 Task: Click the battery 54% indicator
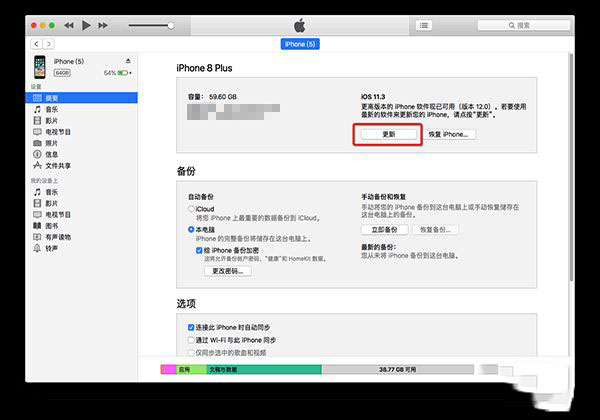pos(117,73)
